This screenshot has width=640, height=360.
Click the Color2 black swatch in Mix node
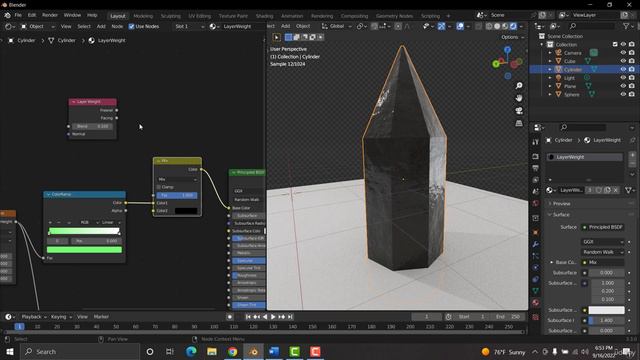click(186, 211)
